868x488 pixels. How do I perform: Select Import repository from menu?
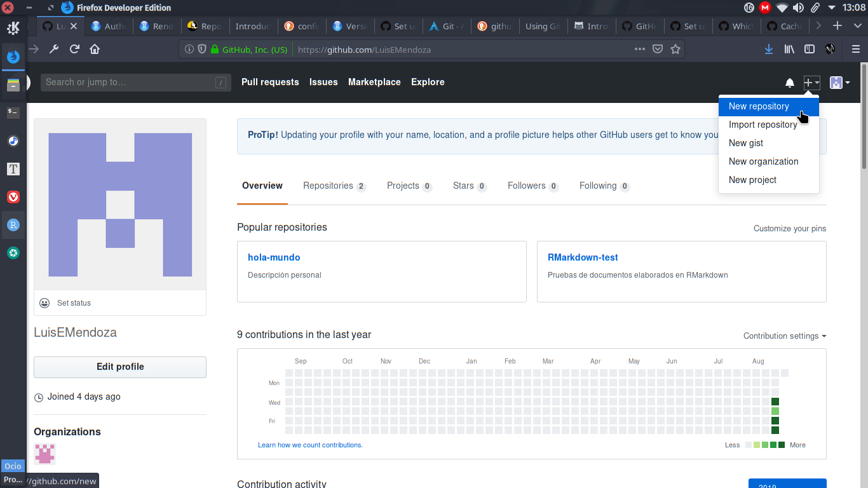769,125
